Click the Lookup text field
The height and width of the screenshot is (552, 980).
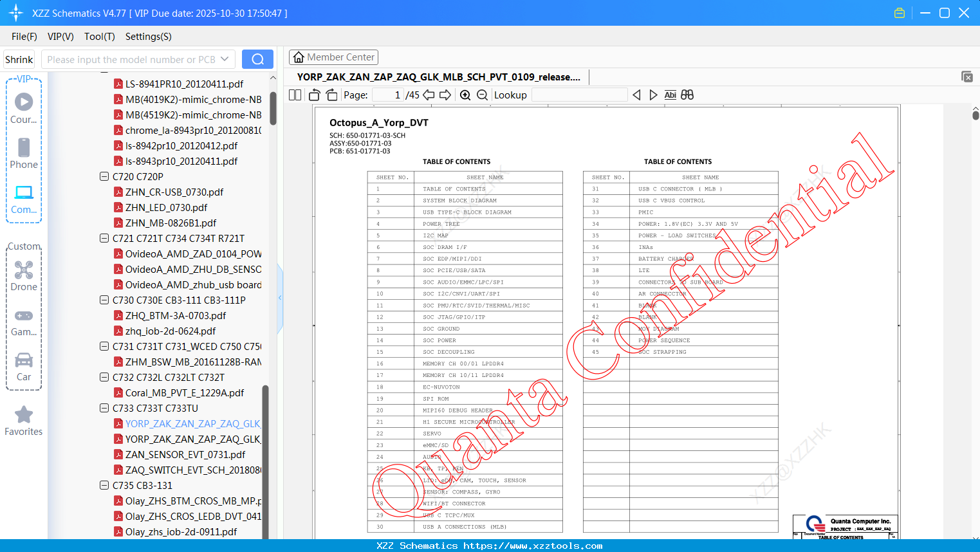(579, 95)
